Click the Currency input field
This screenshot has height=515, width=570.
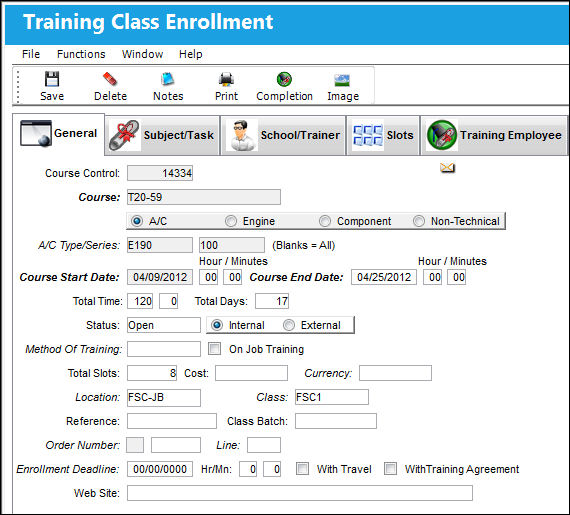coord(396,373)
